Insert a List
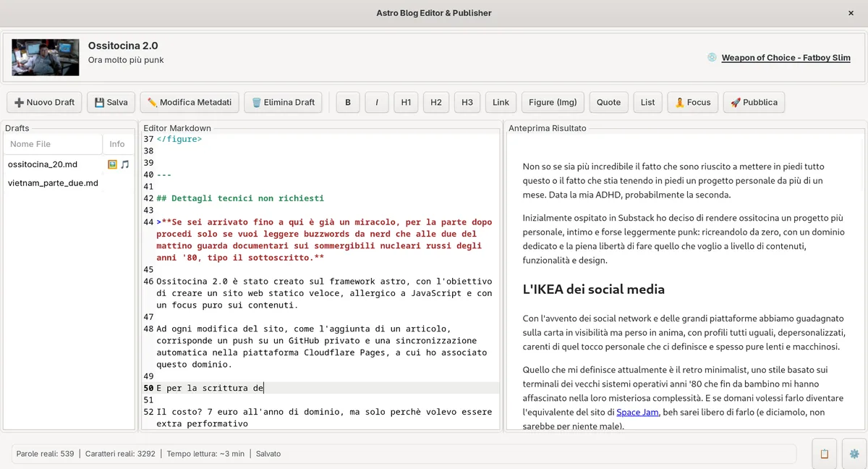868x469 pixels. click(647, 102)
